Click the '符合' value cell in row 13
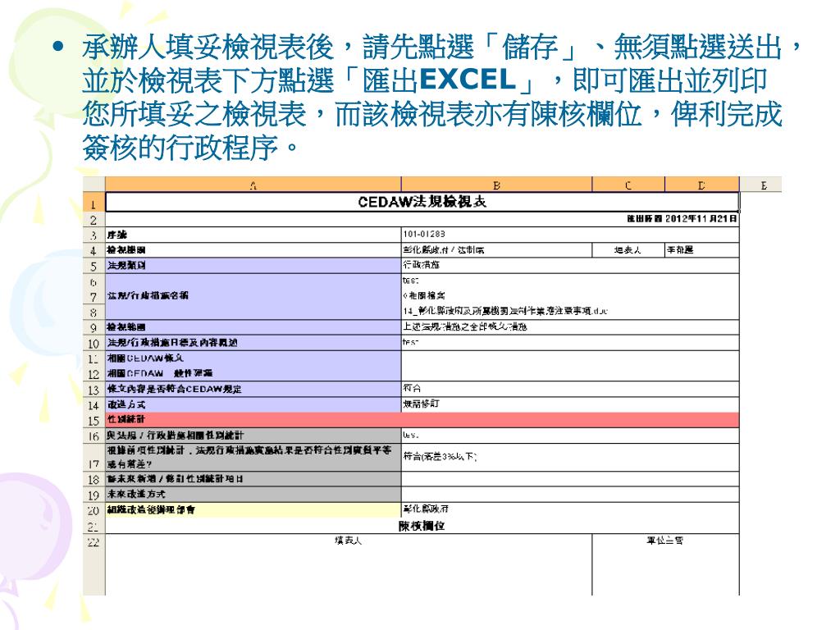This screenshot has height=630, width=840. tap(570, 390)
